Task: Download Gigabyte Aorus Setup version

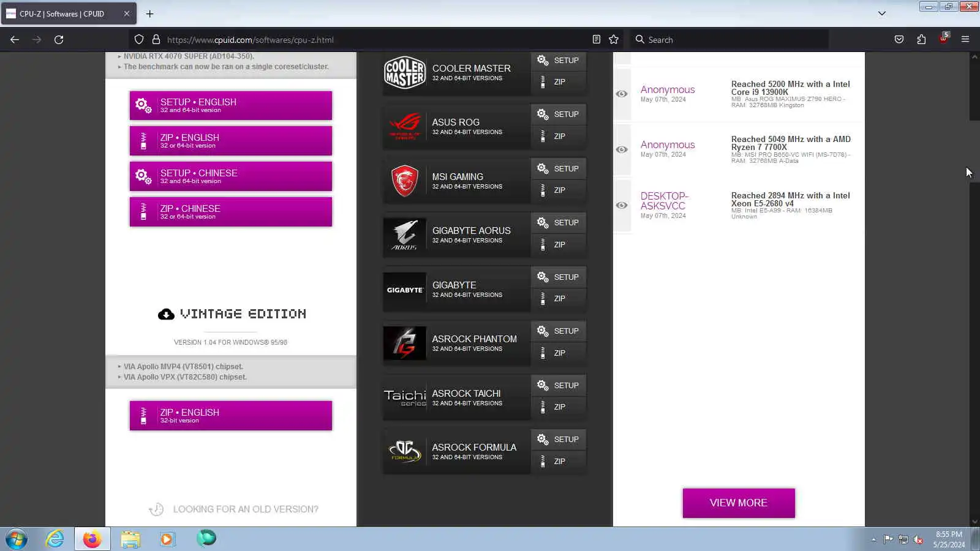Action: click(559, 223)
